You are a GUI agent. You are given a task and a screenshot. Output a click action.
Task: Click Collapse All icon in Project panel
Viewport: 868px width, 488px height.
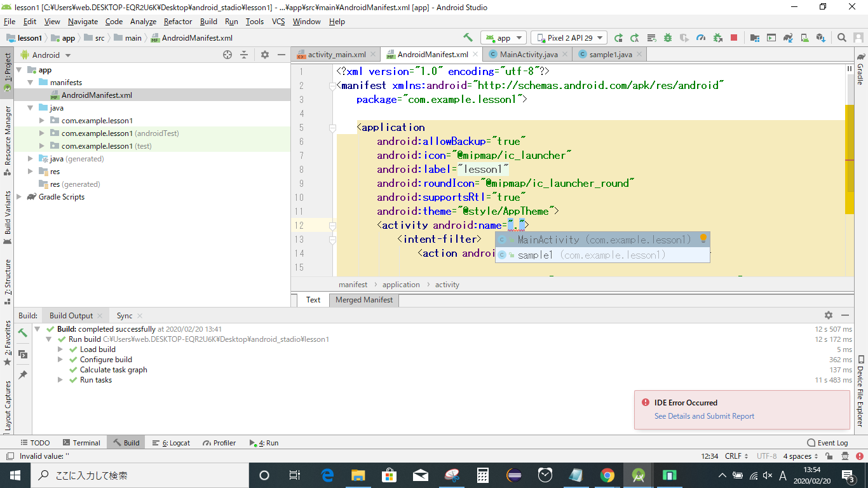pos(244,55)
